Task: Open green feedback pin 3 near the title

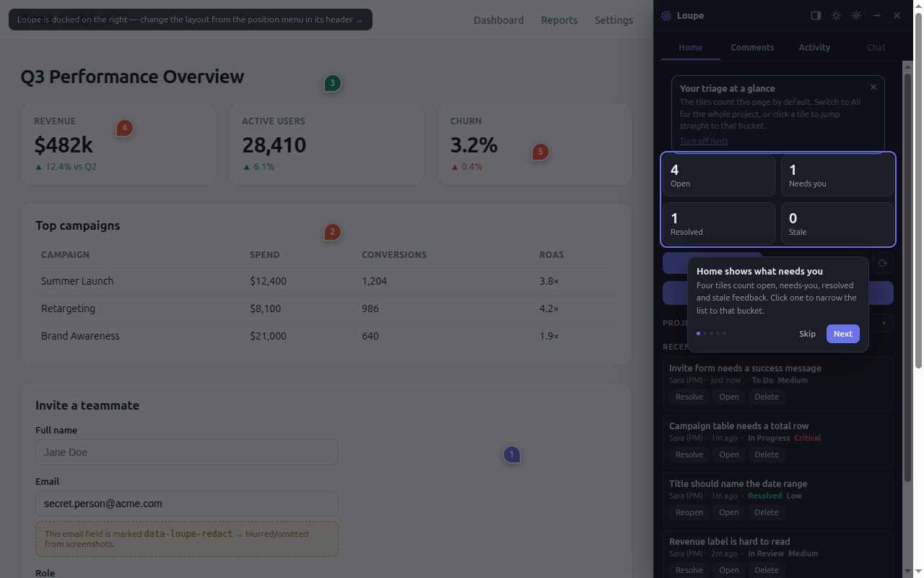Action: [332, 83]
